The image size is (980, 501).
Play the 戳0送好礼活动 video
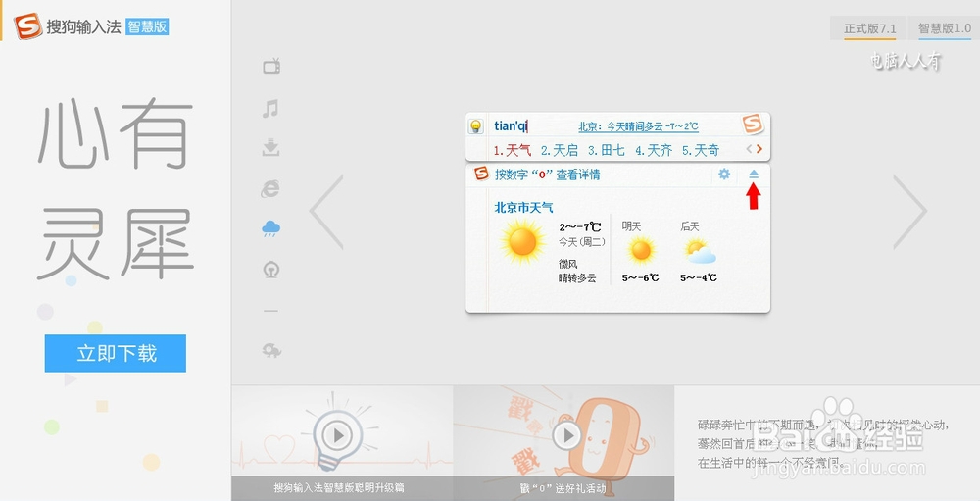[567, 434]
